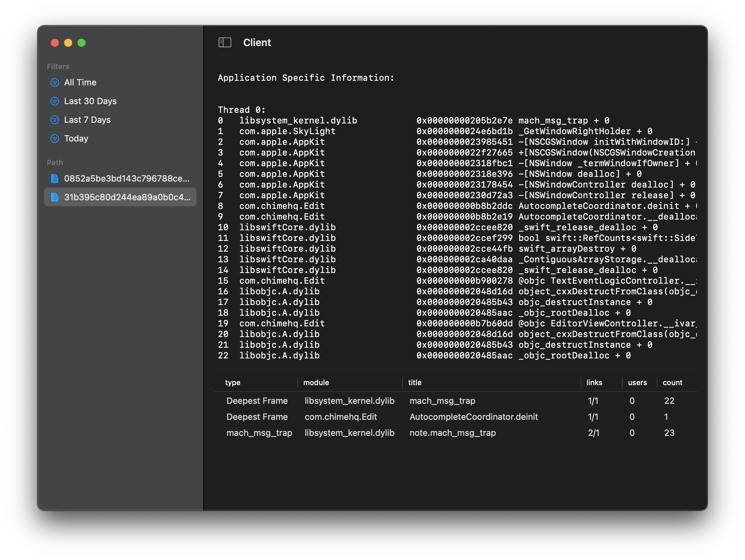Select the first Deepest Frame mach_msg_trap row
The image size is (745, 560).
[455, 401]
